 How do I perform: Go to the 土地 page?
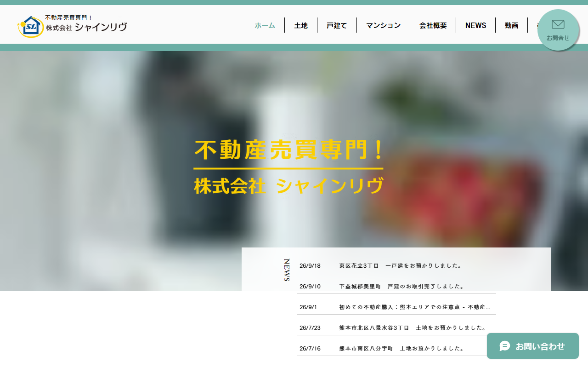[x=301, y=25]
